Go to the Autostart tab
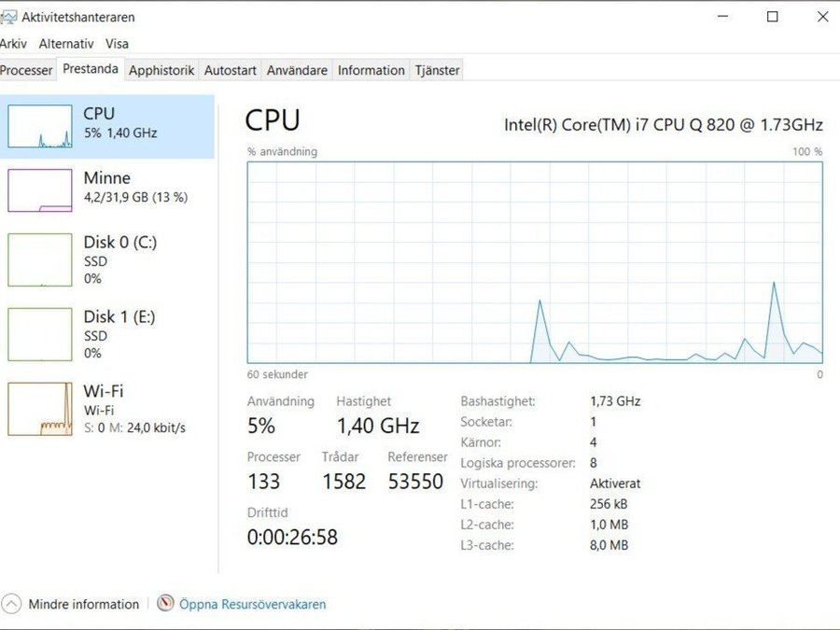This screenshot has height=630, width=840. 230,70
